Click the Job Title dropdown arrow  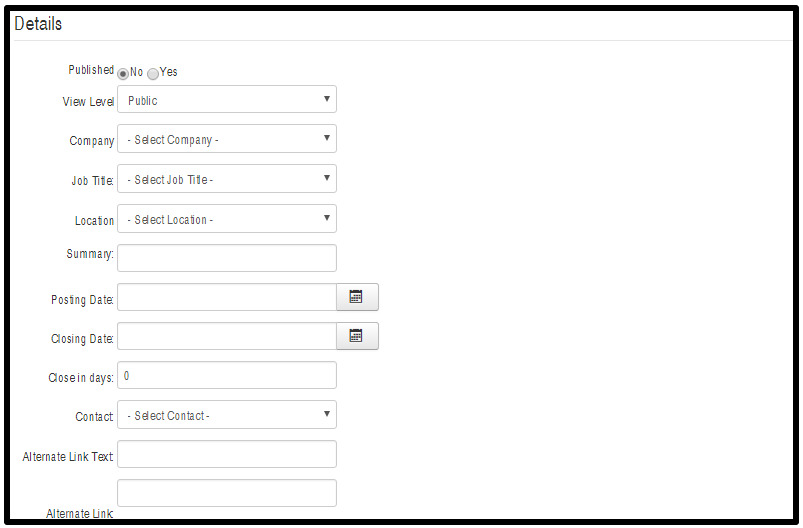point(327,178)
